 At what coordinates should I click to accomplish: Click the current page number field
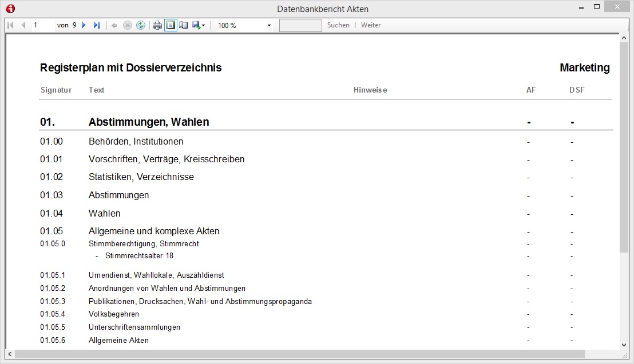pos(43,25)
